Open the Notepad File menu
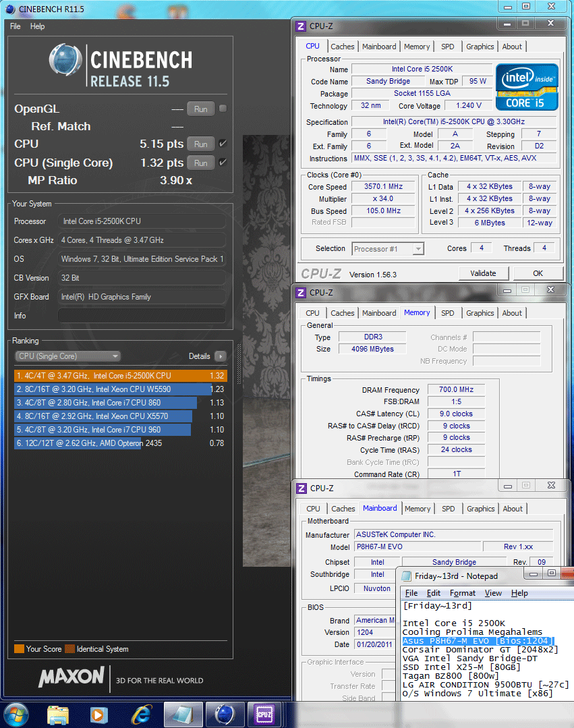This screenshot has height=728, width=574. 411,593
